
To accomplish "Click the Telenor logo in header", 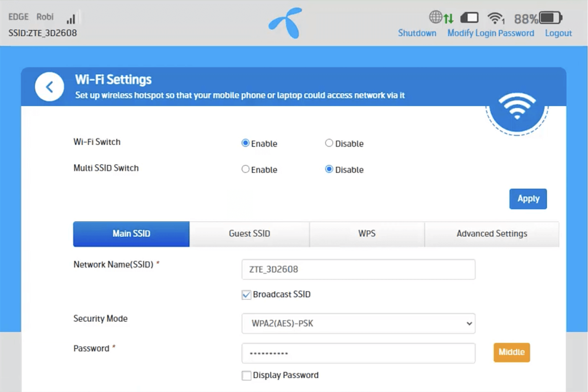I will pyautogui.click(x=286, y=23).
